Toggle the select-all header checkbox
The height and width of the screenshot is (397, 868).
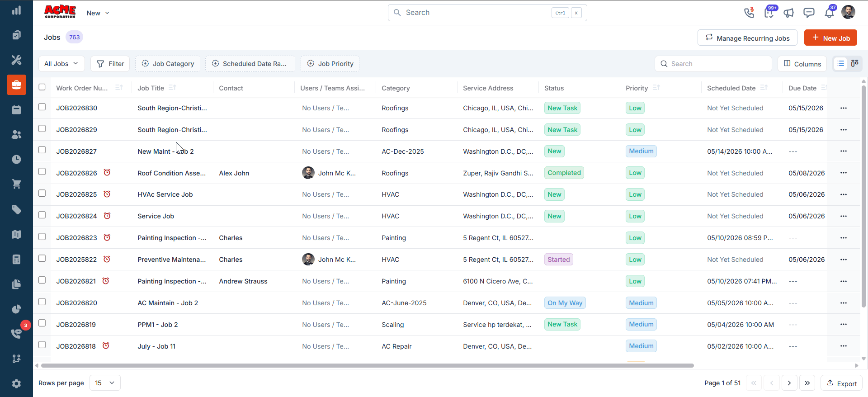coord(42,87)
